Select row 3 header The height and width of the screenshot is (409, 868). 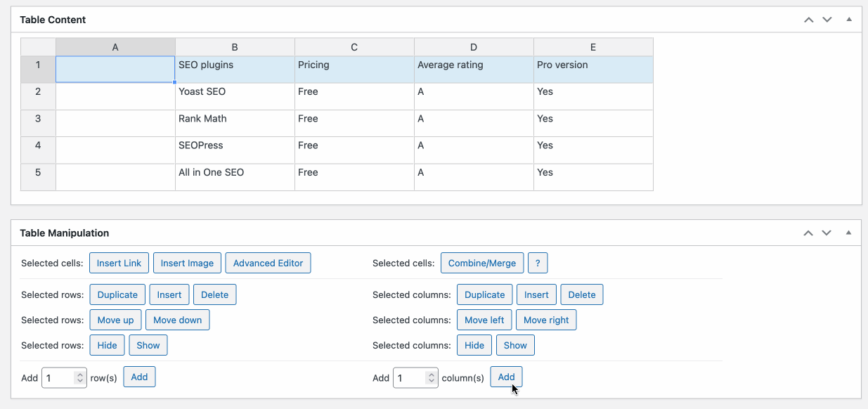tap(38, 123)
